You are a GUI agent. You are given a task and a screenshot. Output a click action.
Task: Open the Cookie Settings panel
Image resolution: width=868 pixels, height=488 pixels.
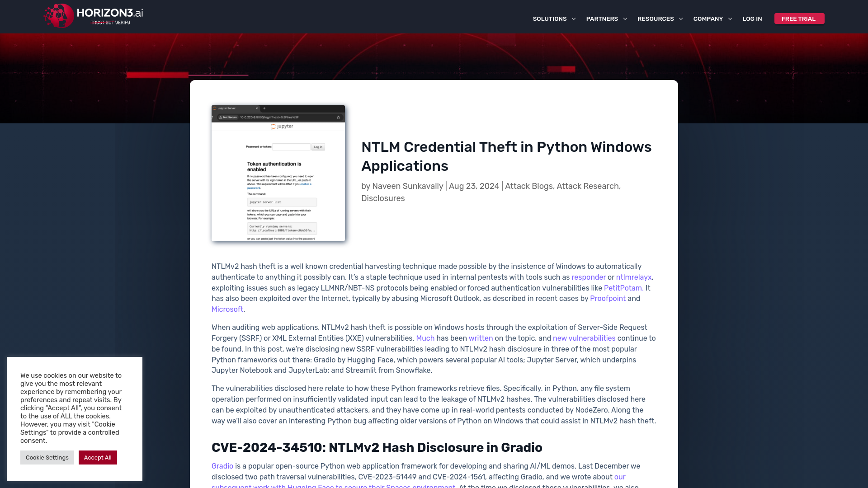(47, 457)
